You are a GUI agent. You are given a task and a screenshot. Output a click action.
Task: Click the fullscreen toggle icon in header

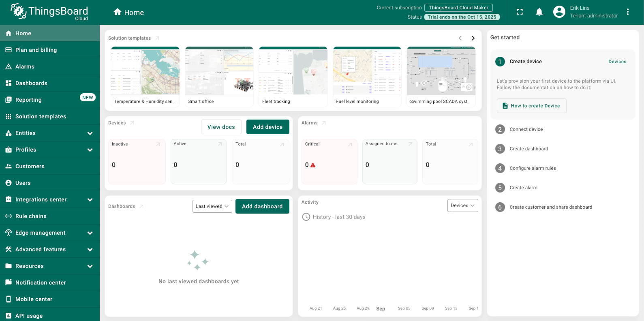(x=520, y=12)
